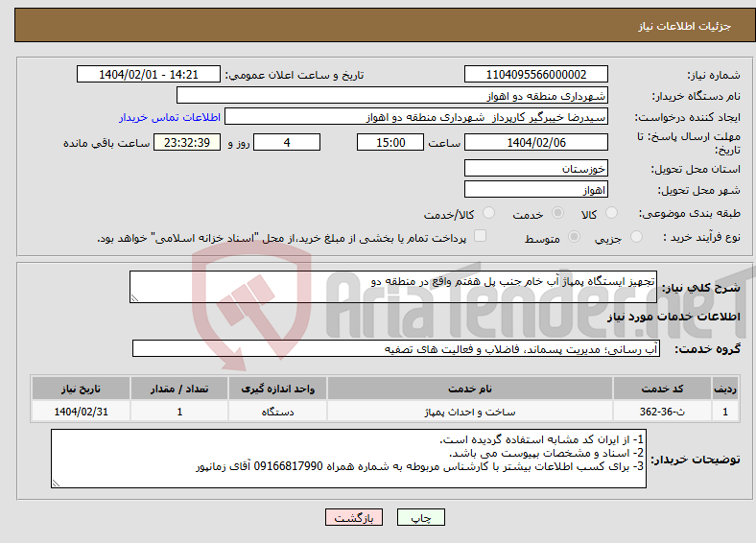Click service code cell ث-36-362
The width and height of the screenshot is (756, 543).
pyautogui.click(x=663, y=412)
